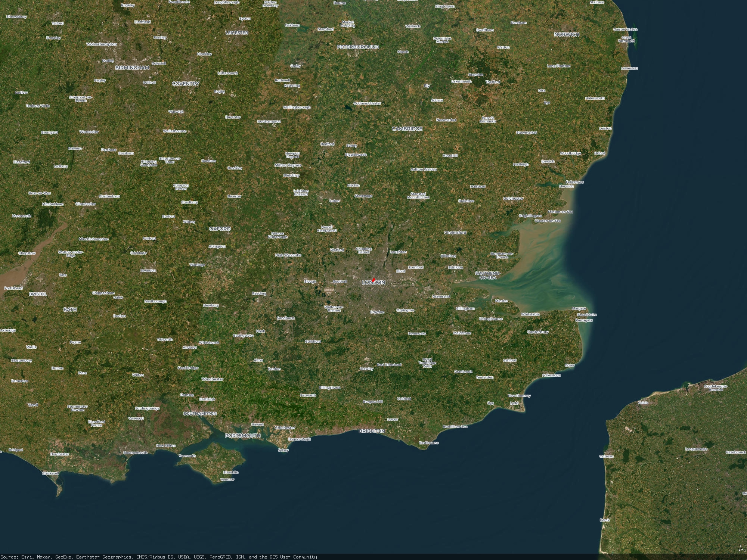Viewport: 747px width, 560px height.
Task: Select the SOUTHAMPTON label
Action: coord(200,414)
